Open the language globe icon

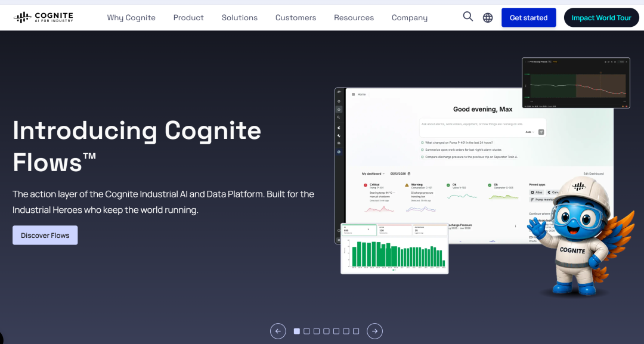click(488, 18)
